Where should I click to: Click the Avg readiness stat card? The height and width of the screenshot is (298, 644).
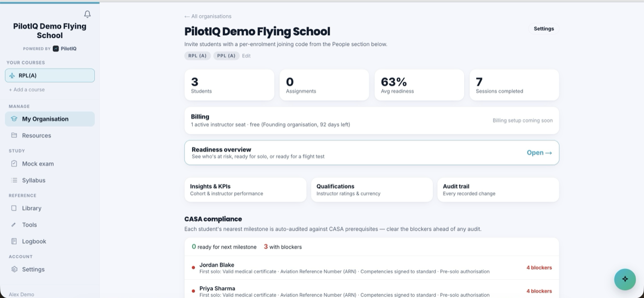pos(419,85)
